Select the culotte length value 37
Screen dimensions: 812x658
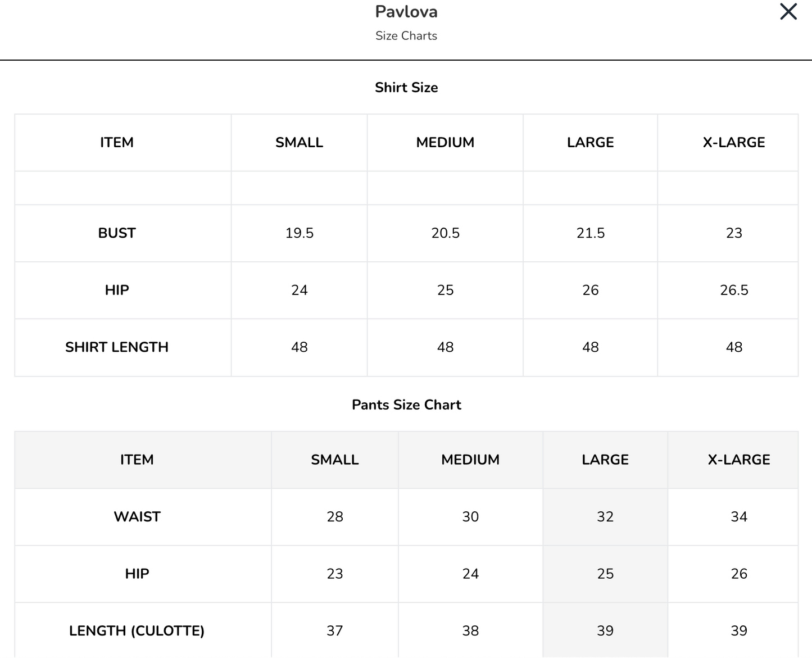pyautogui.click(x=335, y=630)
